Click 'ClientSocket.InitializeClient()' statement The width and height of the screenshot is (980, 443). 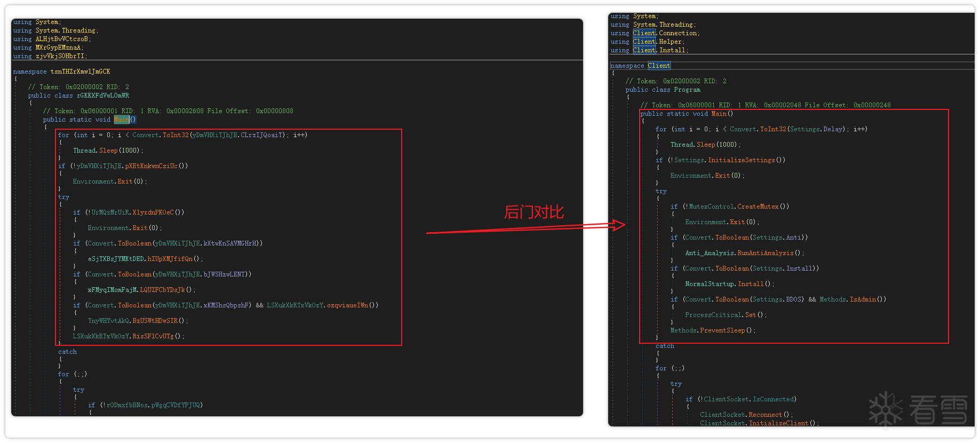point(760,423)
